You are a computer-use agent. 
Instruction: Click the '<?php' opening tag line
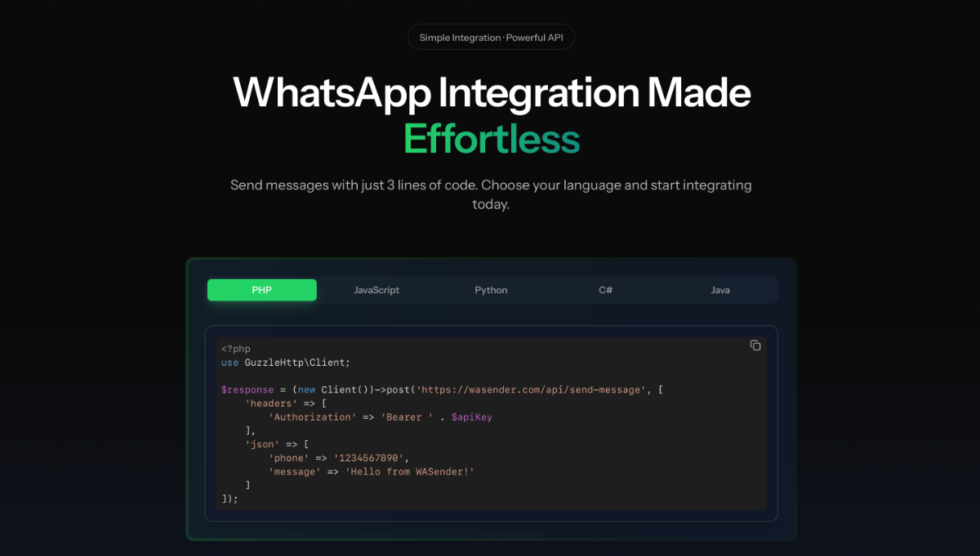236,349
